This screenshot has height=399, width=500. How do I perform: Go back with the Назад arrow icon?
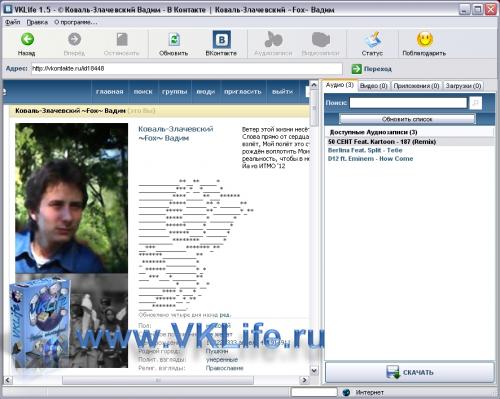pos(27,39)
